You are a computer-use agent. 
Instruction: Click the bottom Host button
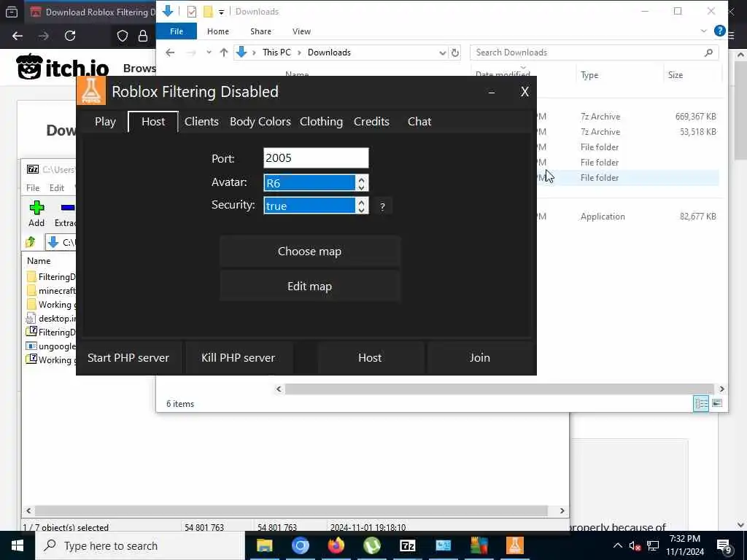pyautogui.click(x=370, y=357)
